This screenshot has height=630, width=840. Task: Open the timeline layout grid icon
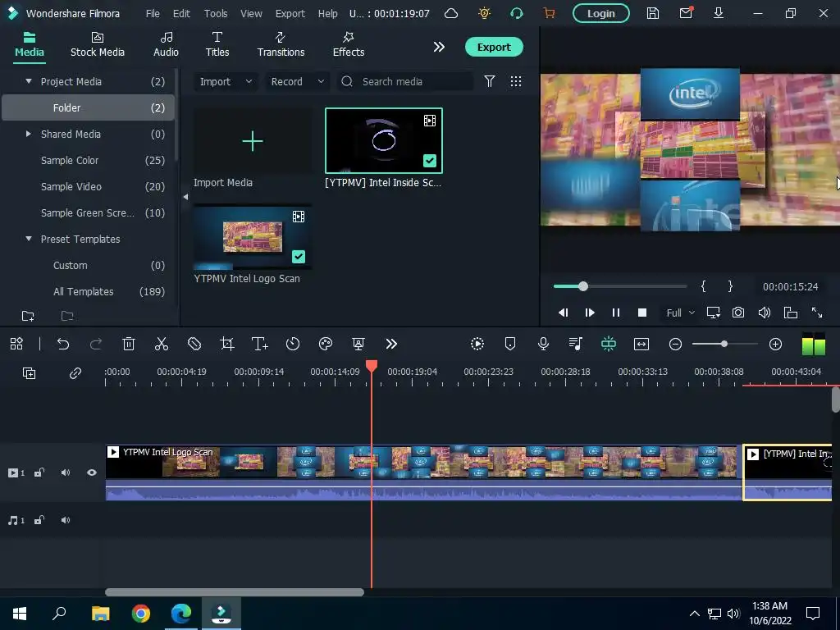point(16,344)
